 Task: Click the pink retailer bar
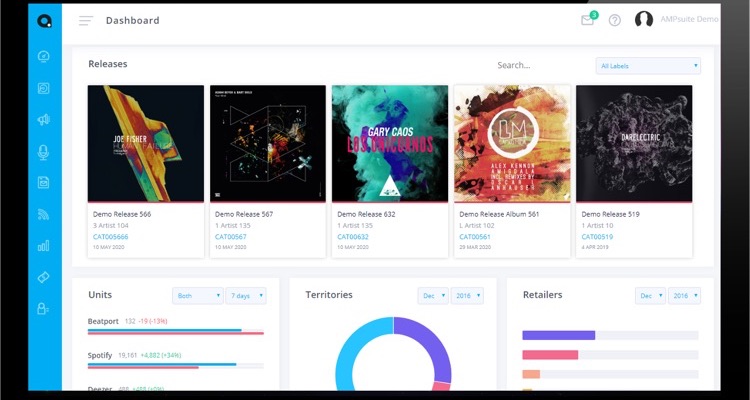pyautogui.click(x=550, y=355)
